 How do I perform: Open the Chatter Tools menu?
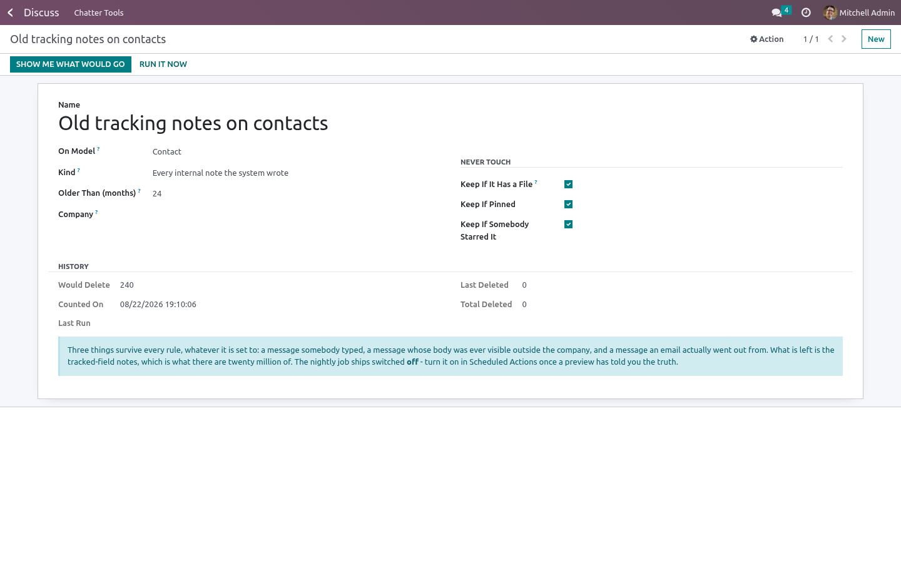point(99,13)
